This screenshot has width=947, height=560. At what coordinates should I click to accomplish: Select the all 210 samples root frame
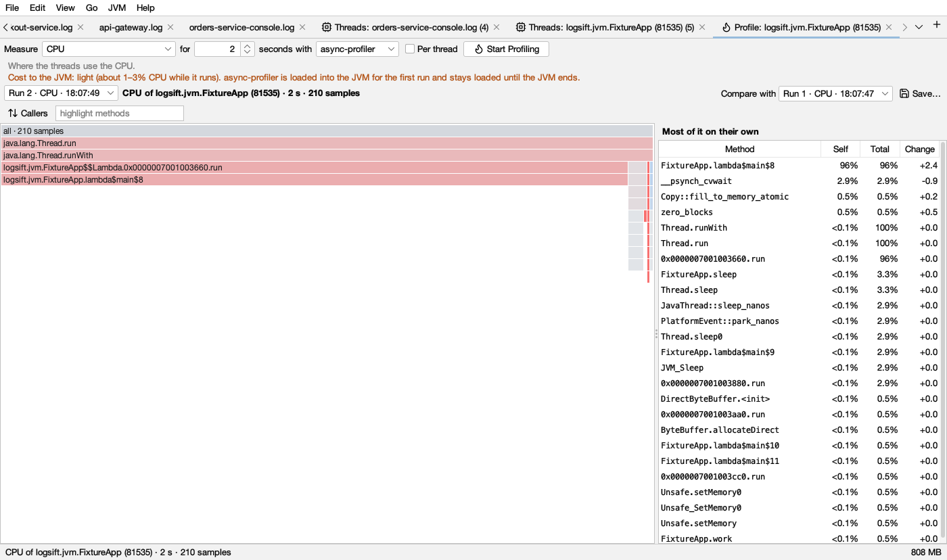coord(327,131)
